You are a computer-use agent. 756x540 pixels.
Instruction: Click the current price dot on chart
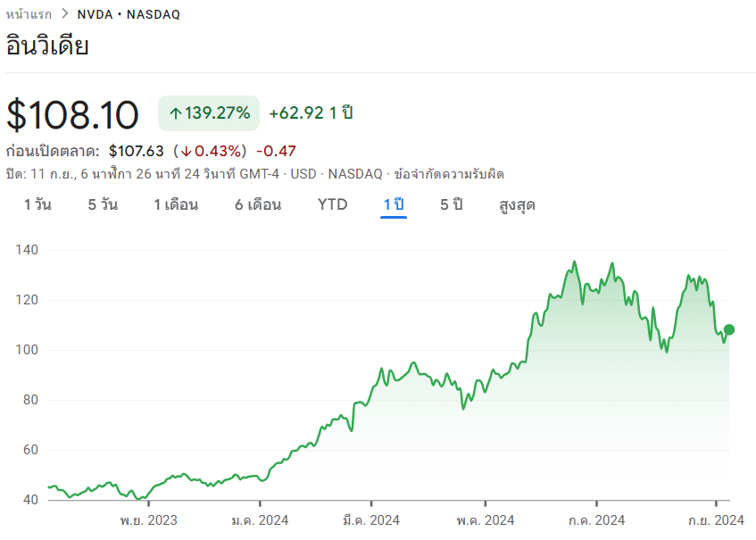[729, 329]
